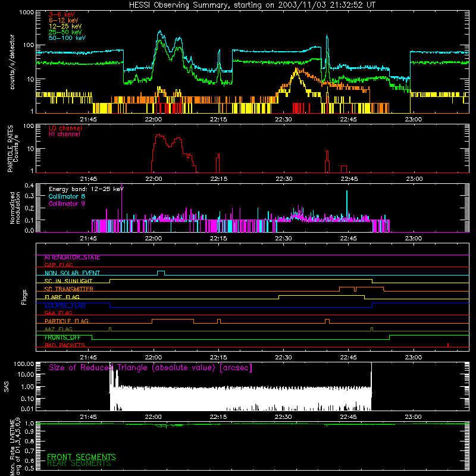Viewport: 476px width, 476px height.
Task: Select the cyan '50-100 keV' legend label
Action: [x=67, y=38]
